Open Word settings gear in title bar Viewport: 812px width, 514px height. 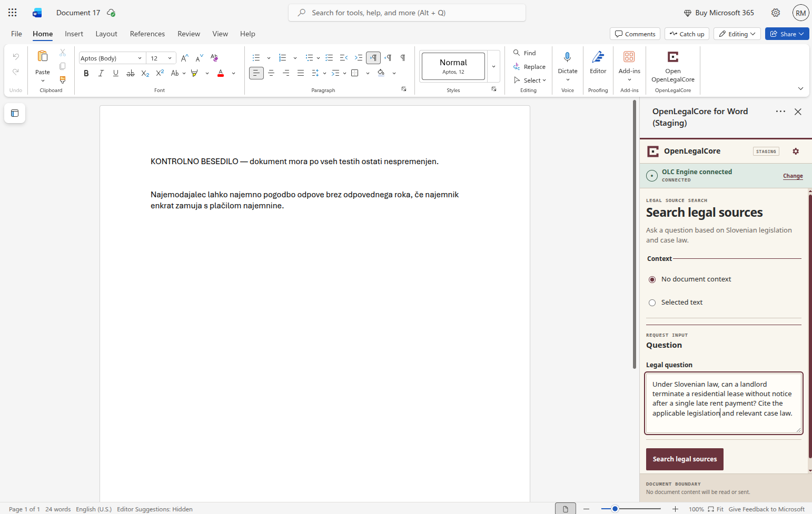point(776,13)
